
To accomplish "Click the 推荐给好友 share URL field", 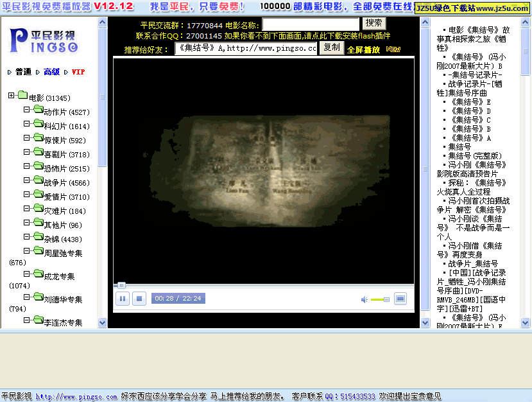I will (246, 48).
